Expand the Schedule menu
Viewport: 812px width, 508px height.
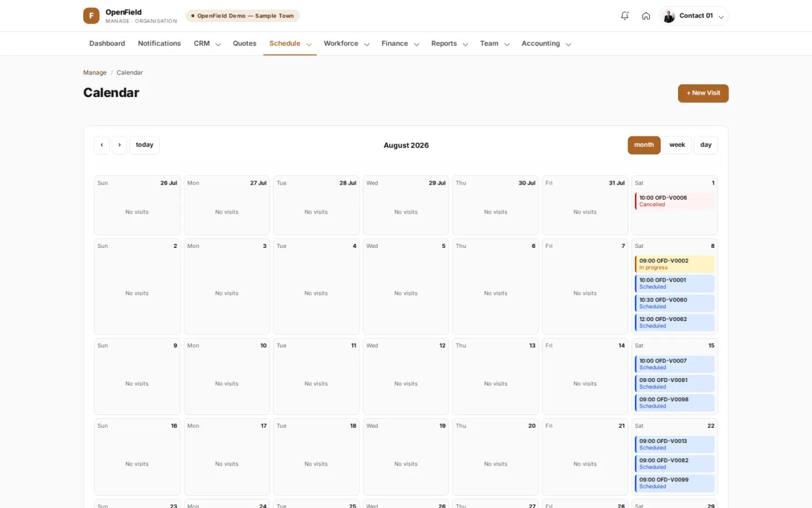(290, 44)
